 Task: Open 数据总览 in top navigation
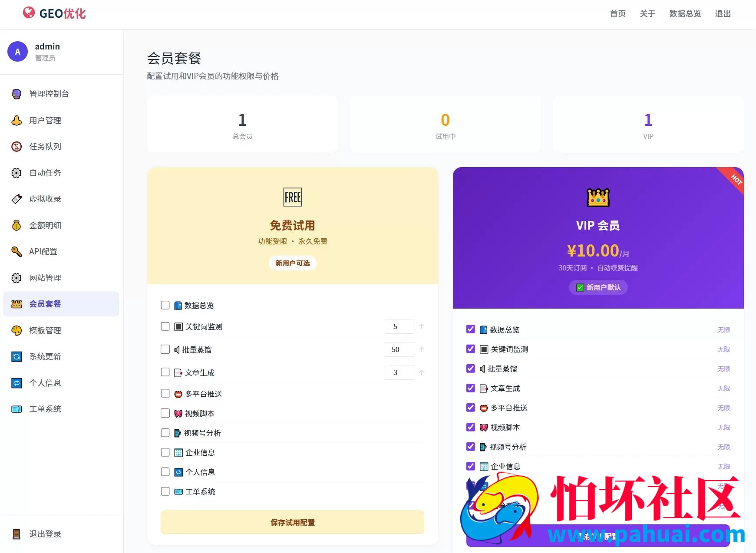685,14
